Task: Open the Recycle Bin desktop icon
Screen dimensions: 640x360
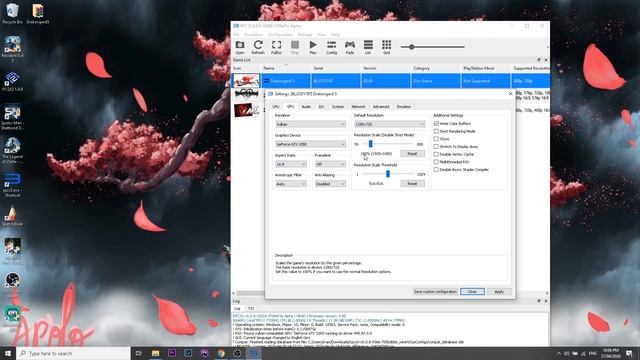Action: 13,13
